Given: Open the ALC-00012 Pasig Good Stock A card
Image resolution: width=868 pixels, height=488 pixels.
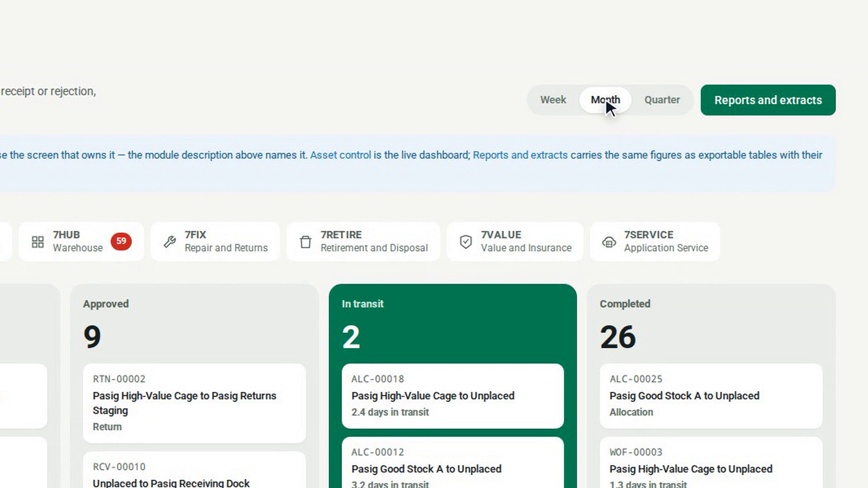Looking at the screenshot, I should tap(453, 463).
